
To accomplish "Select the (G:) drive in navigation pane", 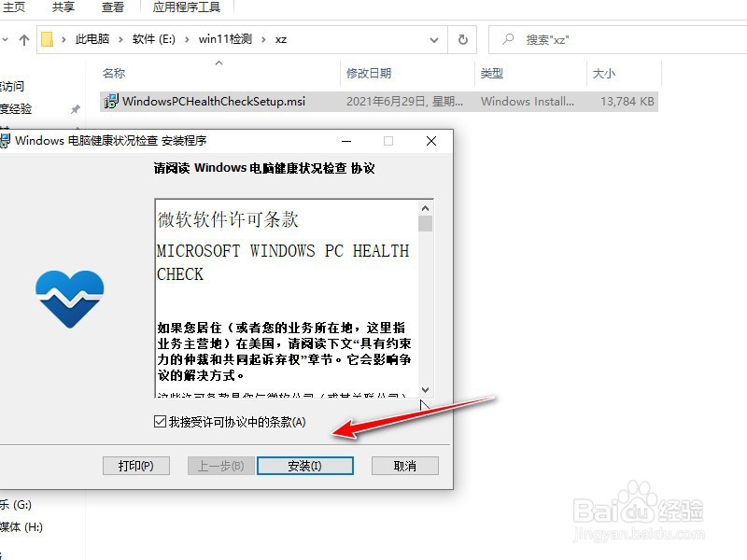I will tap(16, 504).
